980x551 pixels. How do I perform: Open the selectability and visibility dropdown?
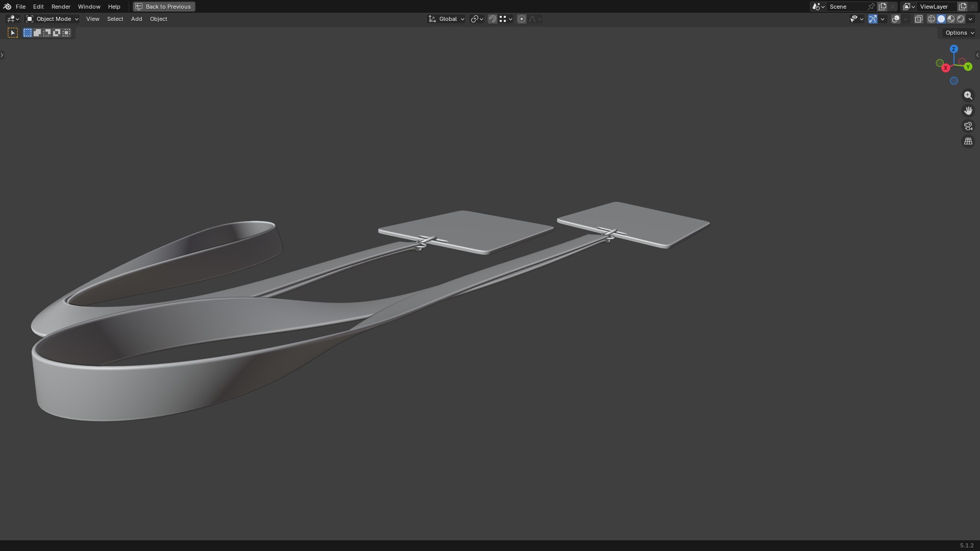(x=856, y=19)
